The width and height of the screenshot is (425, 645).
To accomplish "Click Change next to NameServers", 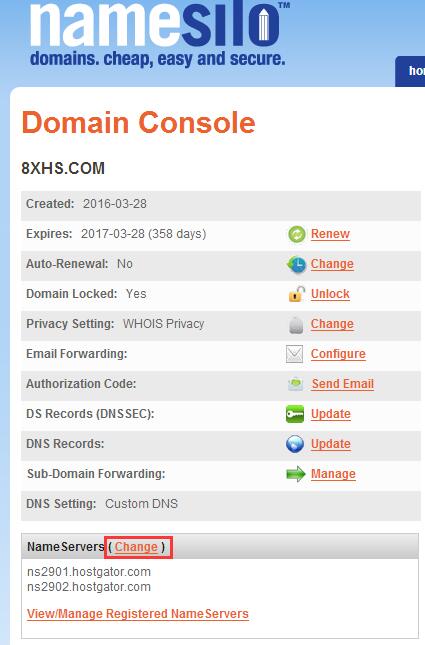I will 136,547.
